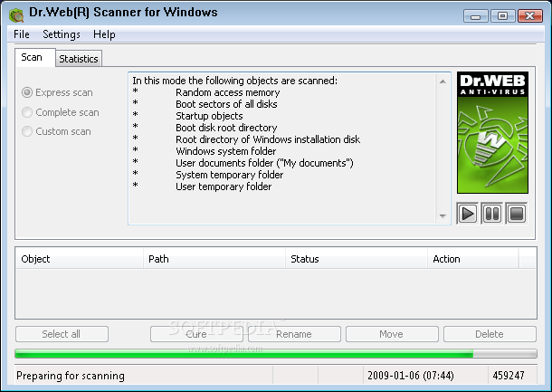Open the Settings menu
This screenshot has width=552, height=392.
coord(62,34)
